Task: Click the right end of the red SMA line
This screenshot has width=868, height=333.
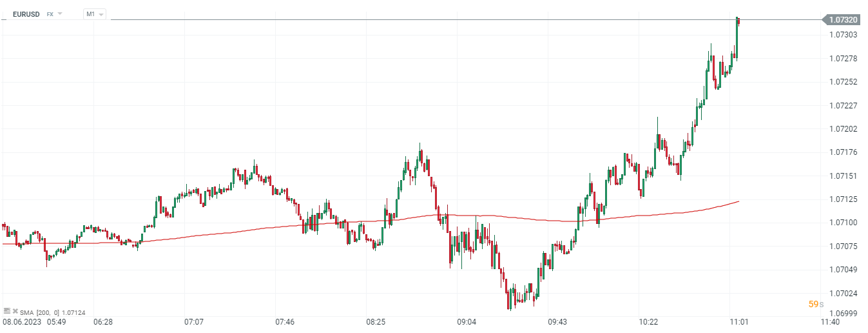Action: [738, 202]
